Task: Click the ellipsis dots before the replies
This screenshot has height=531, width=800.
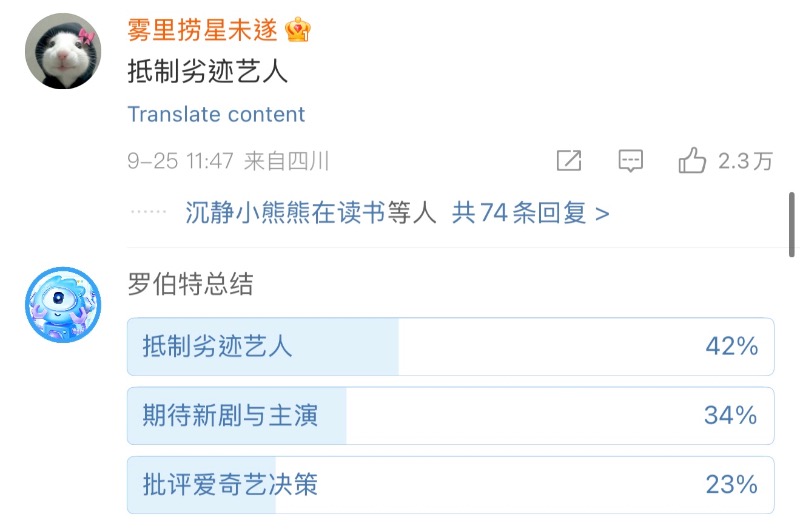Action: point(148,213)
